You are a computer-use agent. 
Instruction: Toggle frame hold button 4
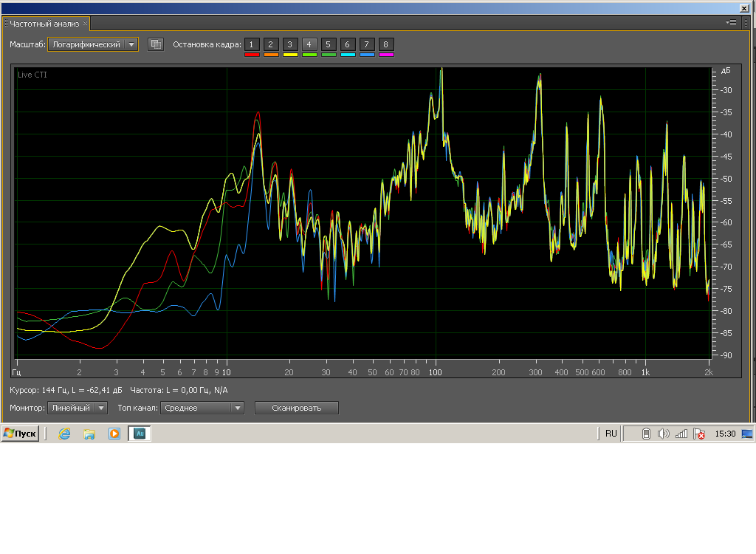[x=309, y=44]
